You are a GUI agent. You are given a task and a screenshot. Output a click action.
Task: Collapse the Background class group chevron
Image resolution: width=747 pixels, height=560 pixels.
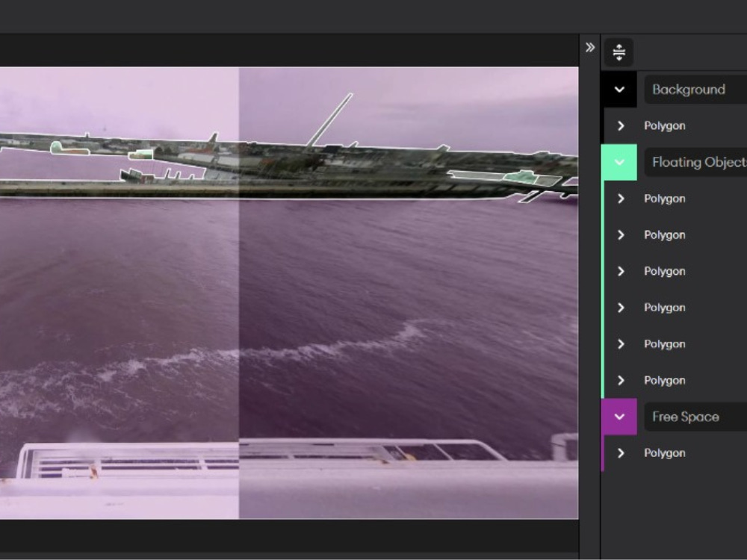tap(619, 90)
